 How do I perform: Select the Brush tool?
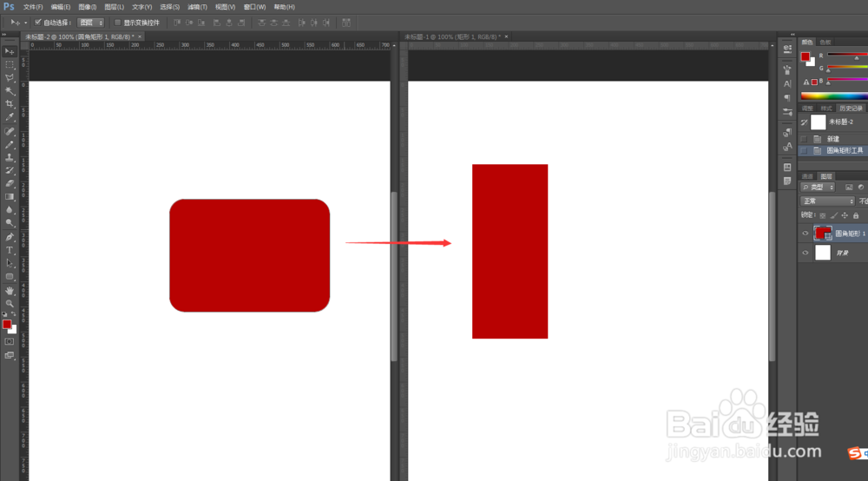tap(10, 144)
